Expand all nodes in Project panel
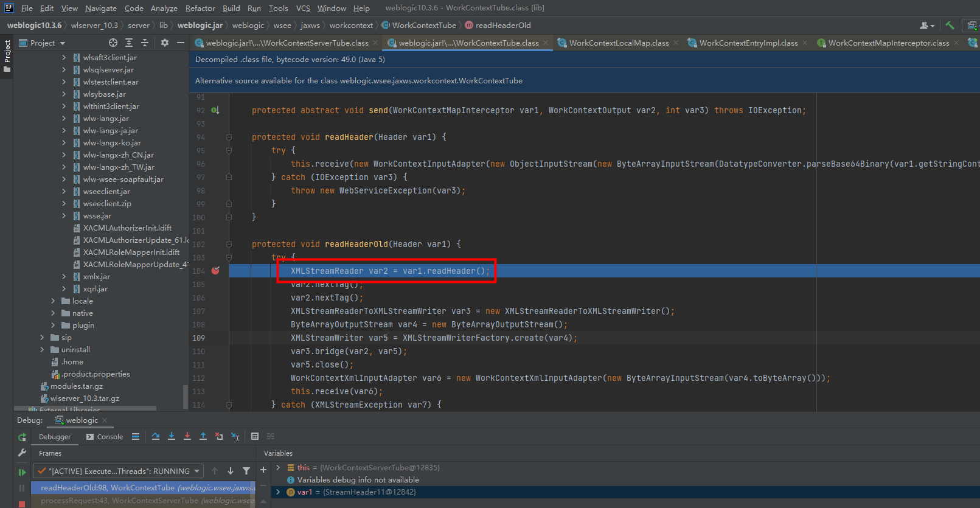This screenshot has width=980, height=508. (129, 43)
